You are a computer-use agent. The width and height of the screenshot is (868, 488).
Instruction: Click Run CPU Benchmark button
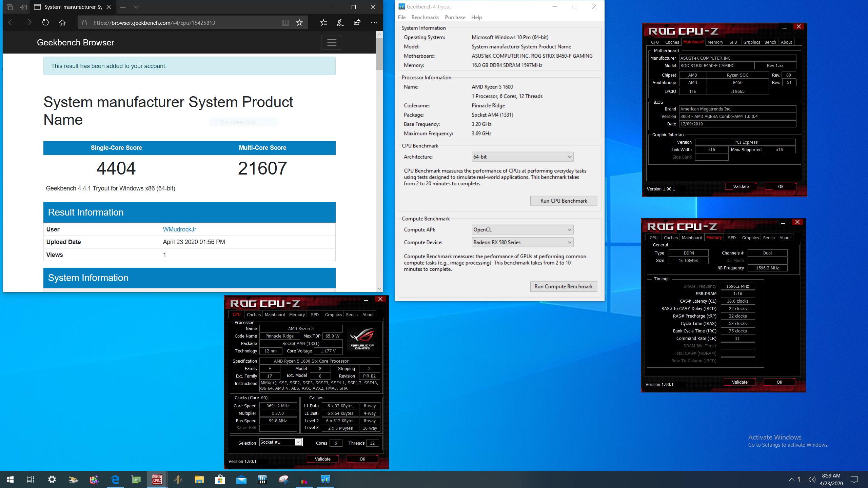564,201
